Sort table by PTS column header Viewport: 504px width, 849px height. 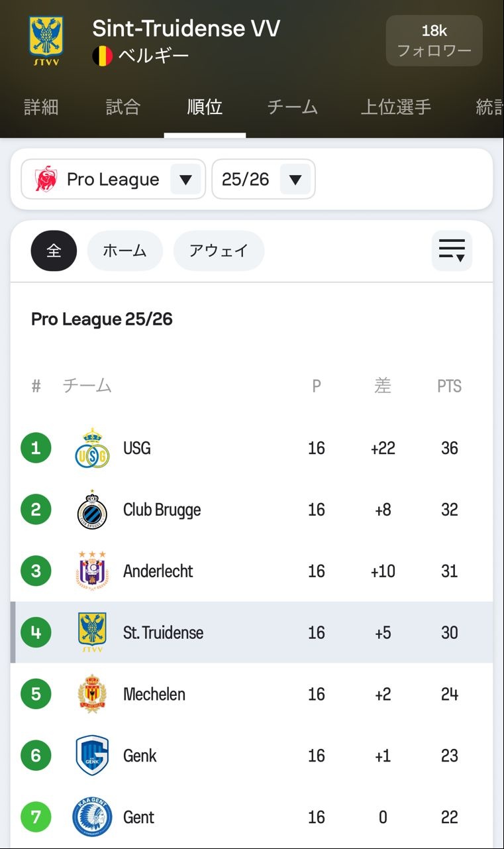click(x=449, y=386)
